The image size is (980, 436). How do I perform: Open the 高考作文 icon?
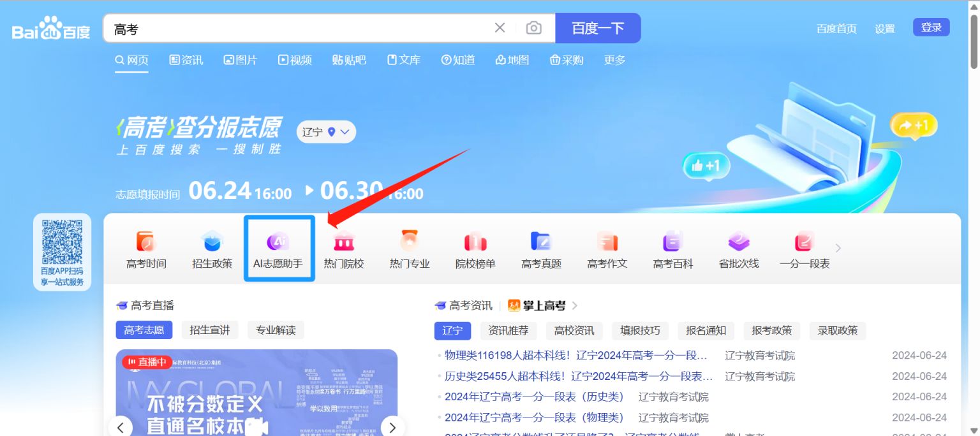607,249
